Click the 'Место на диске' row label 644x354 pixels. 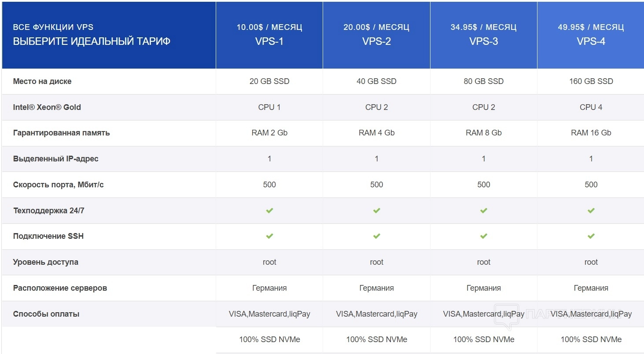coord(42,81)
